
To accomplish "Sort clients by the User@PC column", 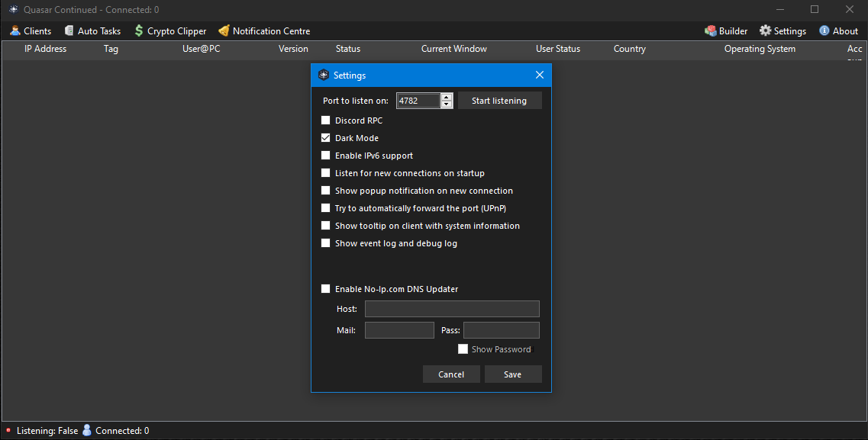I will [x=201, y=49].
